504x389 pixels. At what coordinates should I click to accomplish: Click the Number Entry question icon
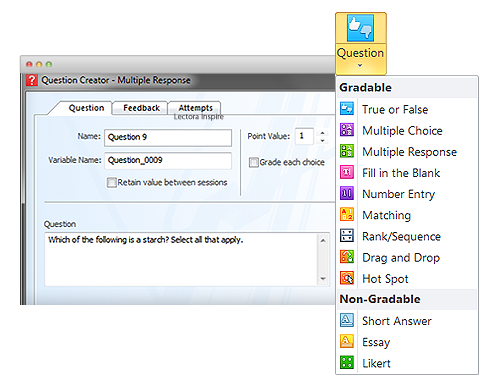(x=347, y=194)
